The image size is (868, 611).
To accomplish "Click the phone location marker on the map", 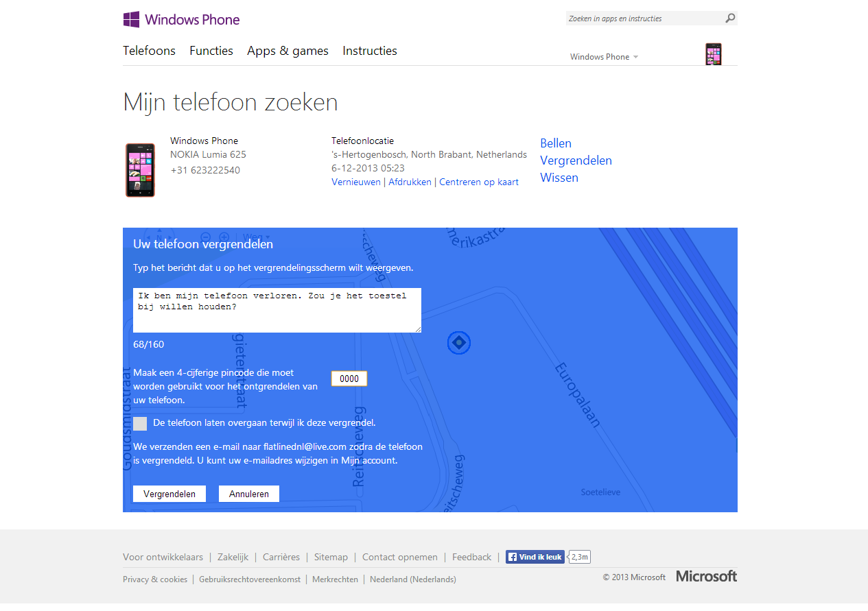I will click(x=458, y=342).
